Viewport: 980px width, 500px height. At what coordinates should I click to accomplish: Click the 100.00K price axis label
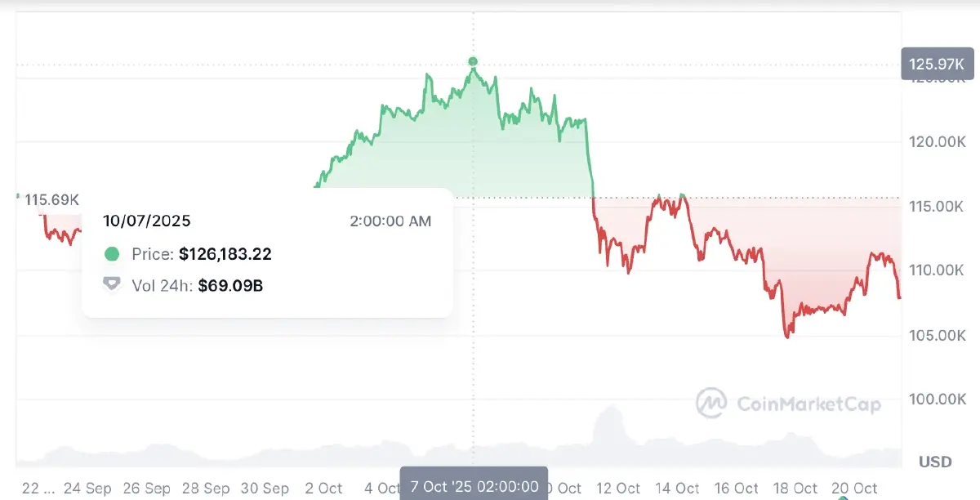pos(938,400)
